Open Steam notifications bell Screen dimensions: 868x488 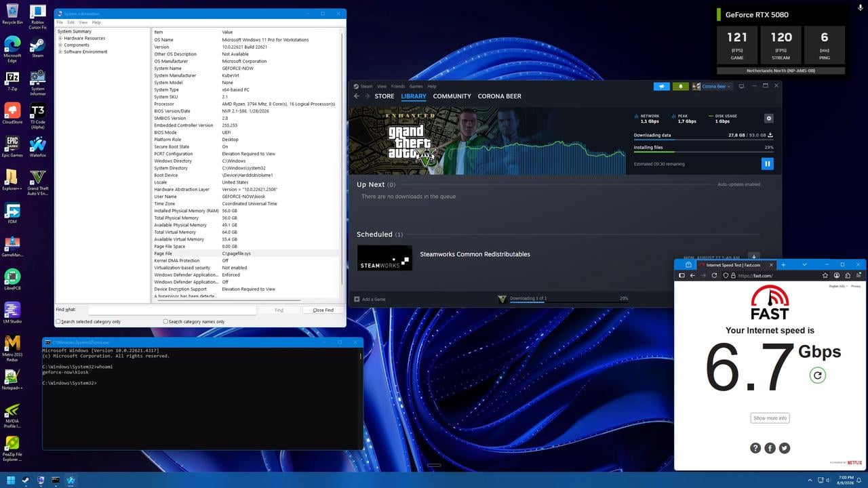[679, 87]
